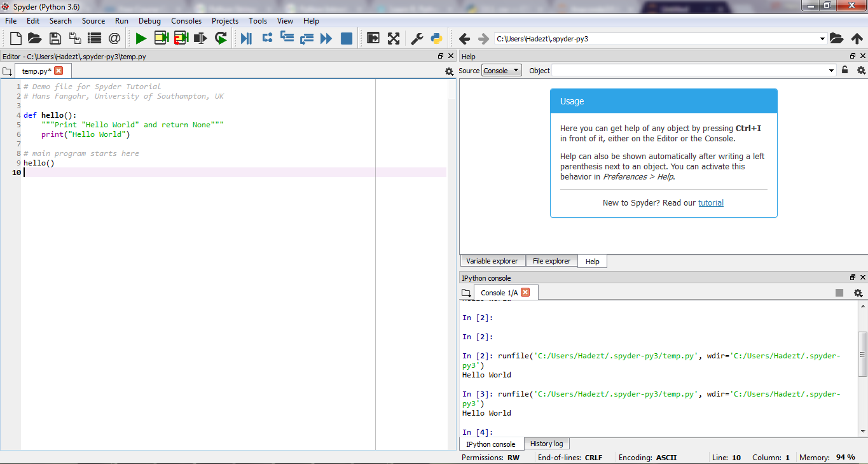Screen dimensions: 868x464
Task: Switch to the History log tab
Action: 546,444
